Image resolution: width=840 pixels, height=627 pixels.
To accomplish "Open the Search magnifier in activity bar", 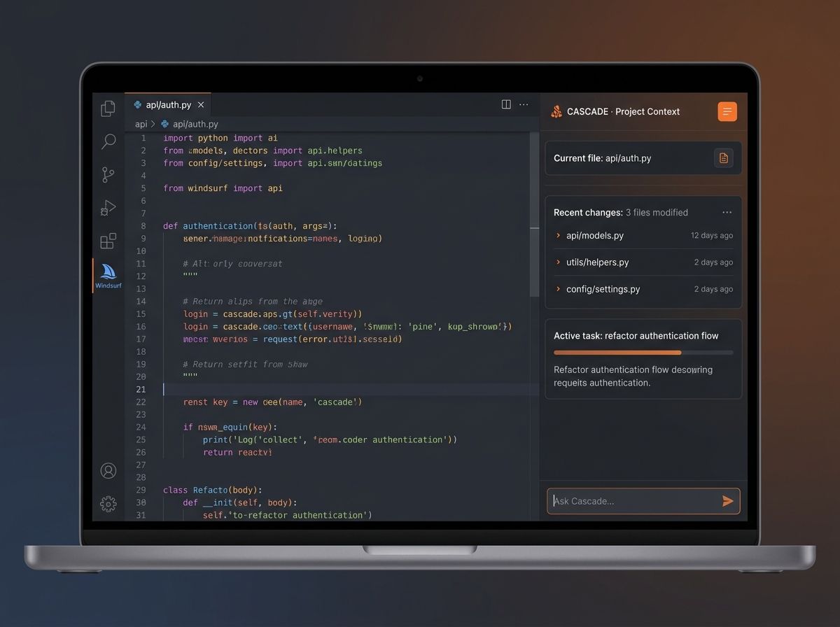I will click(108, 142).
